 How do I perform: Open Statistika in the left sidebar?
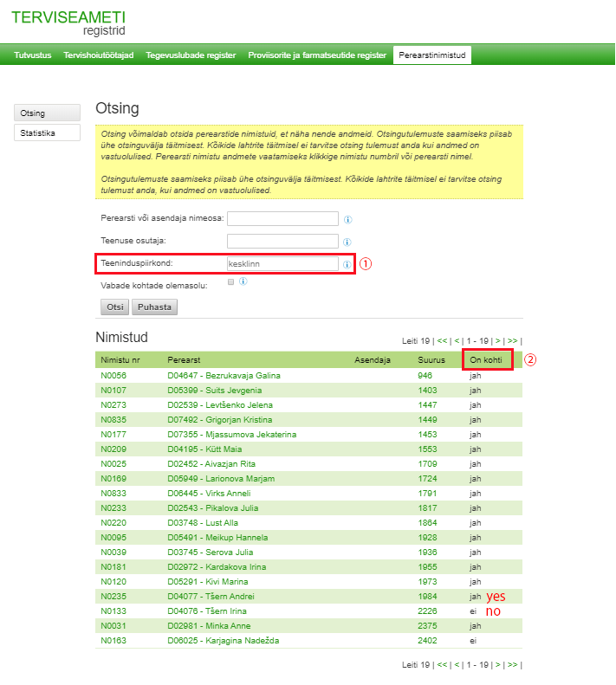(47, 133)
